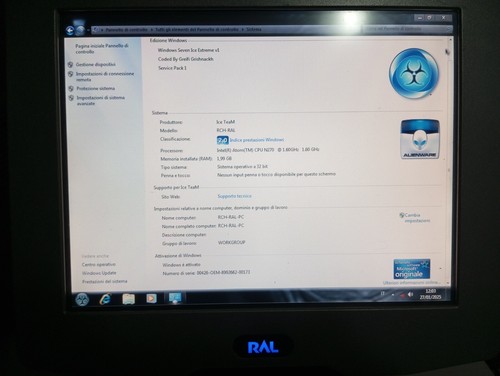
Task: Open the Start menu orb
Action: click(82, 299)
